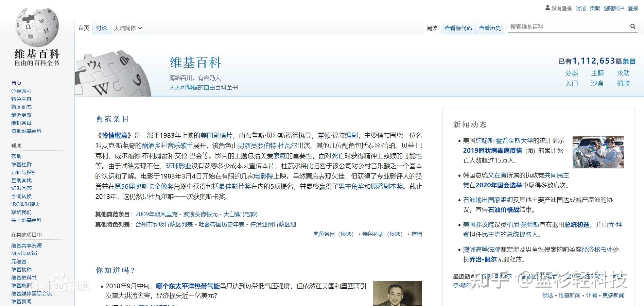Viewport: 644px width, 306px height.
Task: Open the 吐蕃帝国历史年表 link
Action: click(222, 224)
